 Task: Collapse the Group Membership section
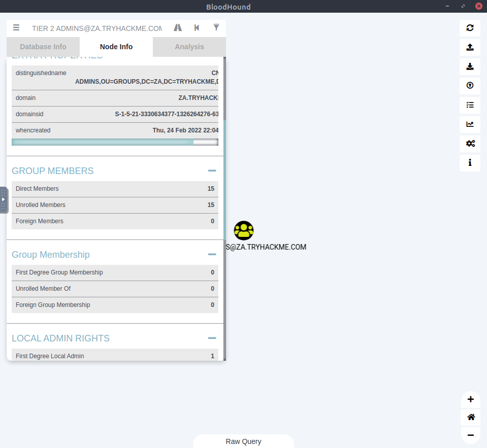coord(212,255)
